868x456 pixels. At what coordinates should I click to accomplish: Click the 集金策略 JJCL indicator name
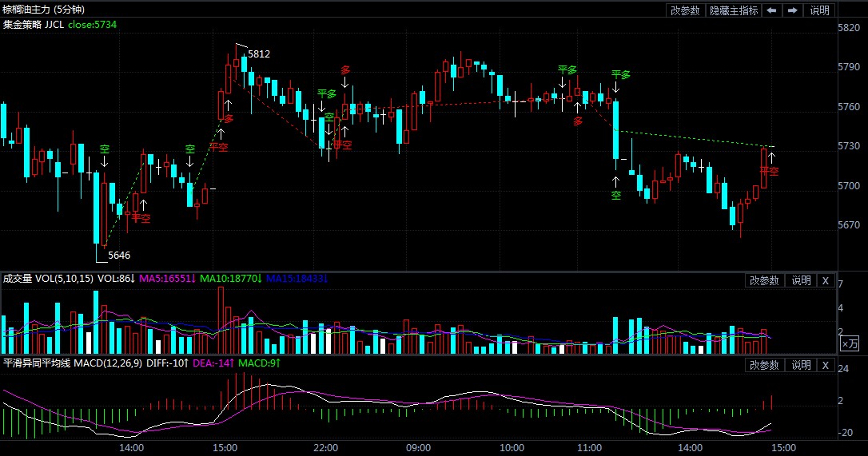(x=34, y=24)
